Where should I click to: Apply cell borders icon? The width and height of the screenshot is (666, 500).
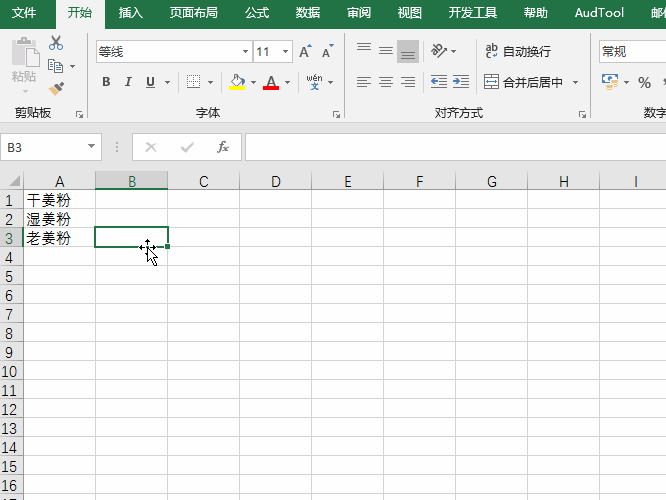(x=194, y=82)
